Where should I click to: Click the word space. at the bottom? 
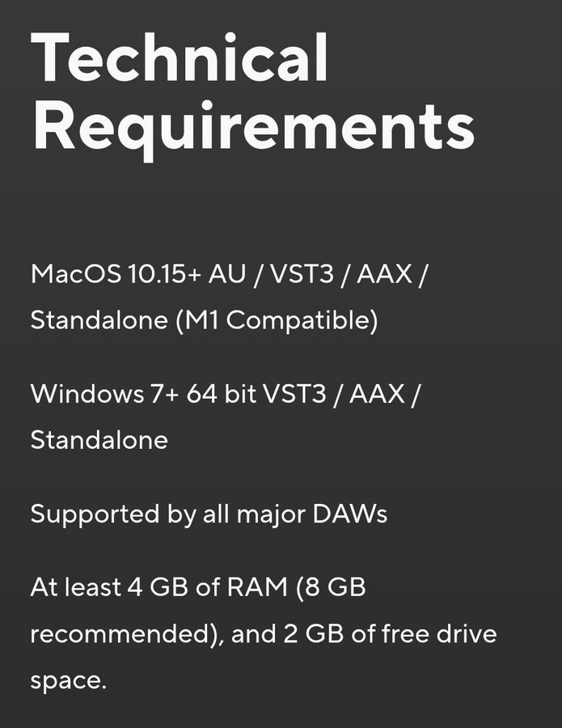pyautogui.click(x=69, y=682)
